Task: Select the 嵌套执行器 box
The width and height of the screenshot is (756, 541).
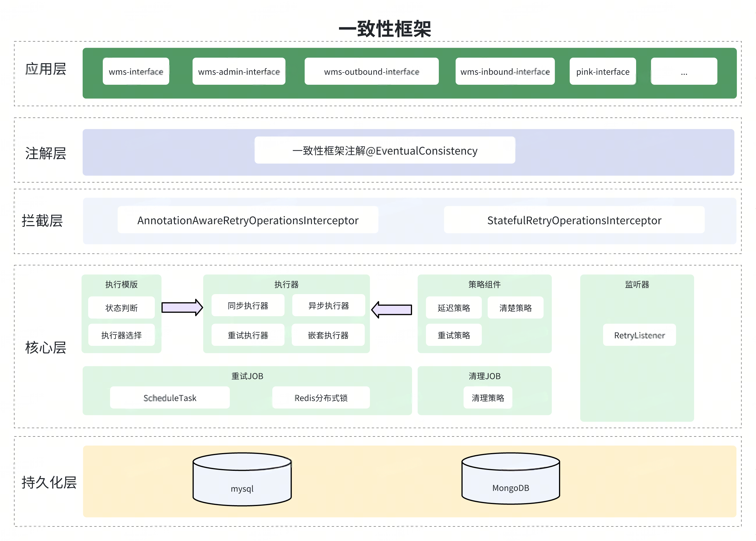Action: coord(328,335)
